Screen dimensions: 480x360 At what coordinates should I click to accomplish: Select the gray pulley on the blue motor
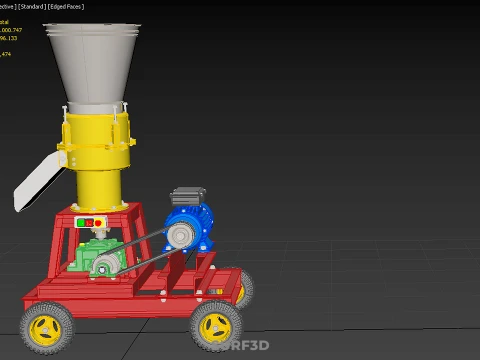coord(180,235)
